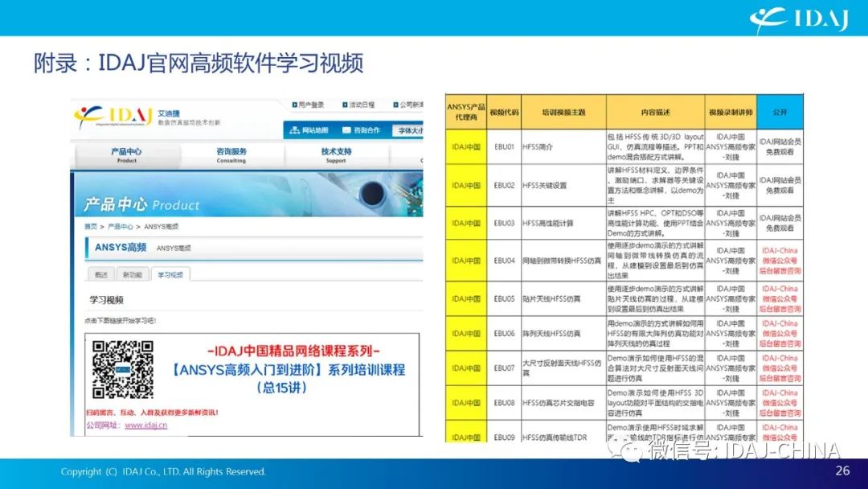Switch to the 概述 tab
The width and height of the screenshot is (868, 489).
(x=101, y=274)
